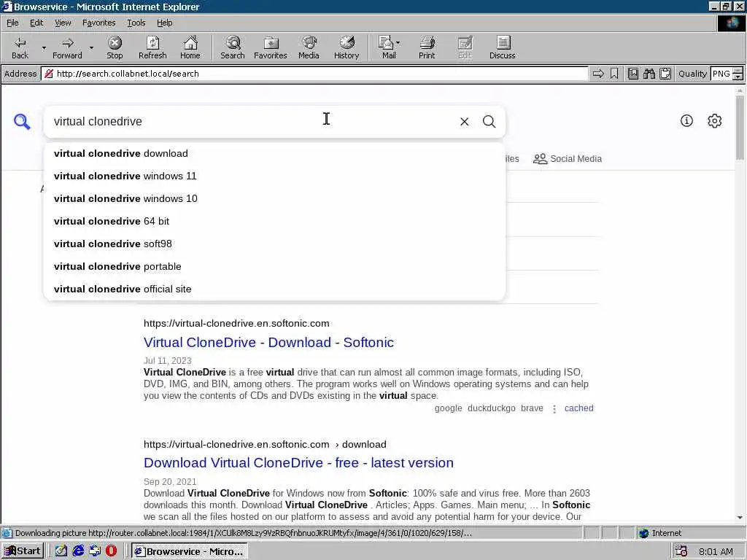Clear the search query with X
Screen dimensions: 747x560
click(x=465, y=122)
